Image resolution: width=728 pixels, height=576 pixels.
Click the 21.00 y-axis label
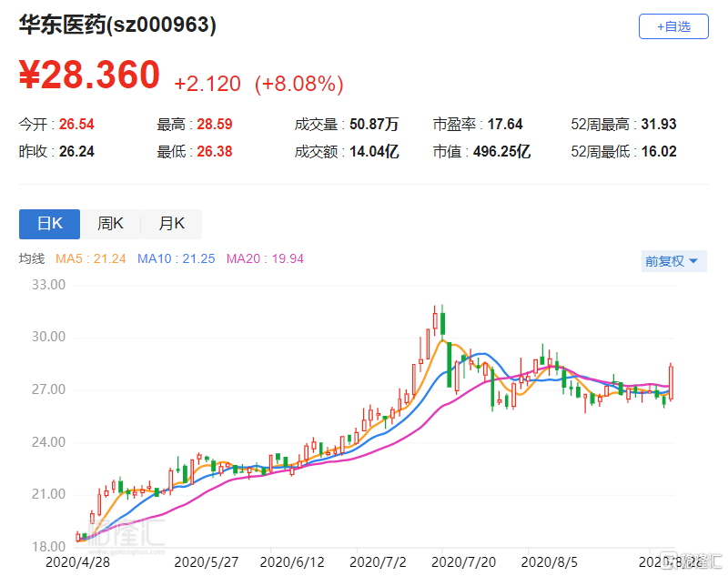pos(48,494)
